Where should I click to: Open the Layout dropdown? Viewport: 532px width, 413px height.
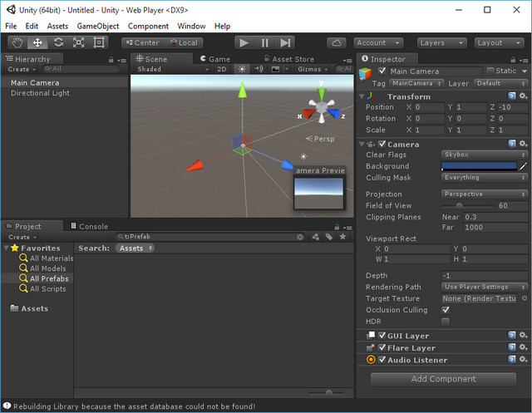(x=499, y=42)
